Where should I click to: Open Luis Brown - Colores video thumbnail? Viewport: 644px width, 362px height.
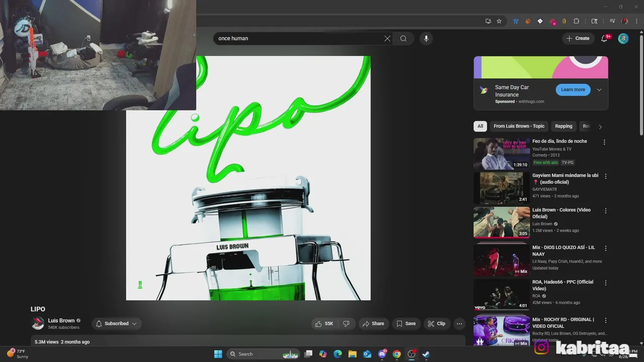(x=502, y=222)
